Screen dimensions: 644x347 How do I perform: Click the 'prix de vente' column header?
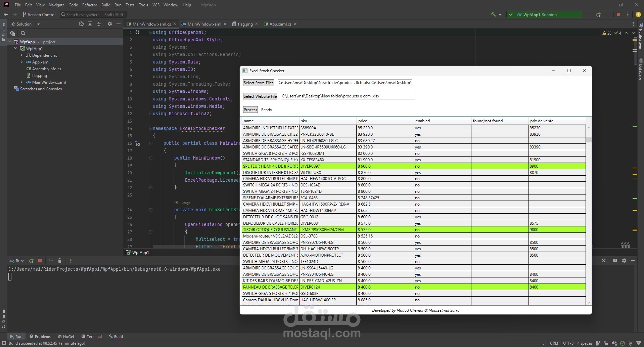557,121
